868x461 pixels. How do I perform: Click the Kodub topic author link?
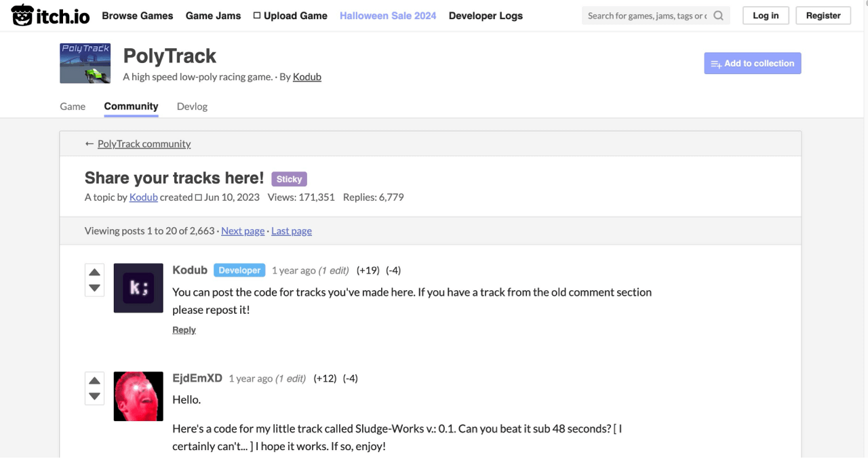pyautogui.click(x=143, y=197)
